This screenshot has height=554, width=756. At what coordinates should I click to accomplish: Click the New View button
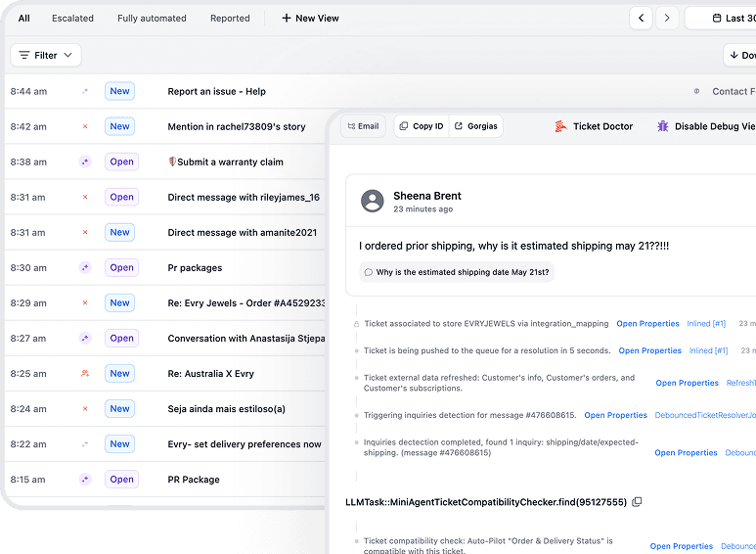pyautogui.click(x=310, y=18)
